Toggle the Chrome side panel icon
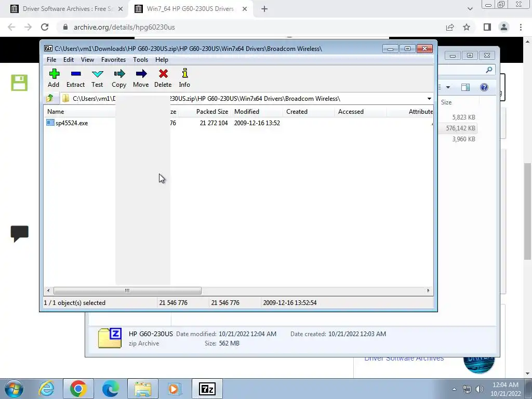The width and height of the screenshot is (532, 399). tap(487, 27)
